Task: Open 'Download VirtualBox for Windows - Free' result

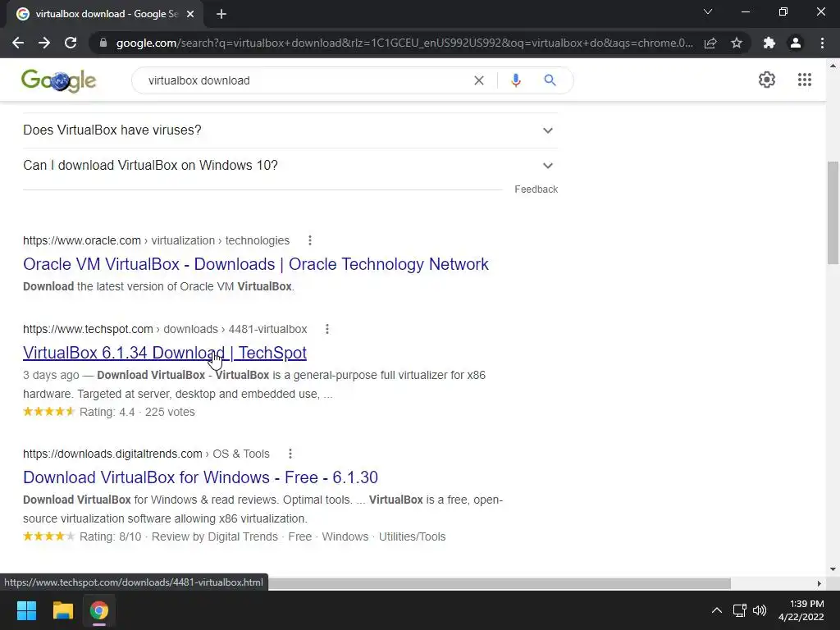Action: click(x=200, y=477)
